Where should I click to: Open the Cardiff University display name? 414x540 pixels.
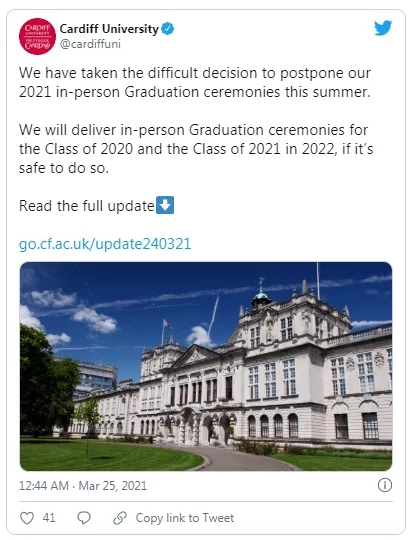coord(109,29)
